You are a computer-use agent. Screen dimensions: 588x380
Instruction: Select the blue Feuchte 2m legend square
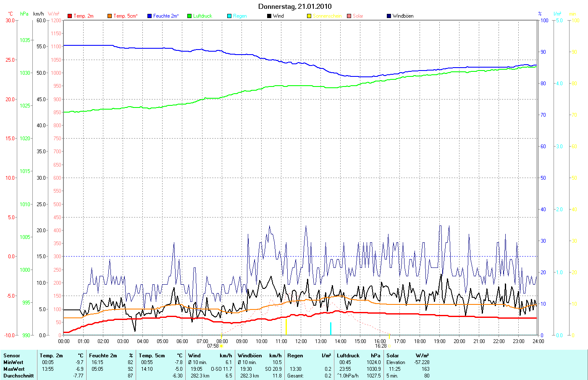(x=150, y=16)
